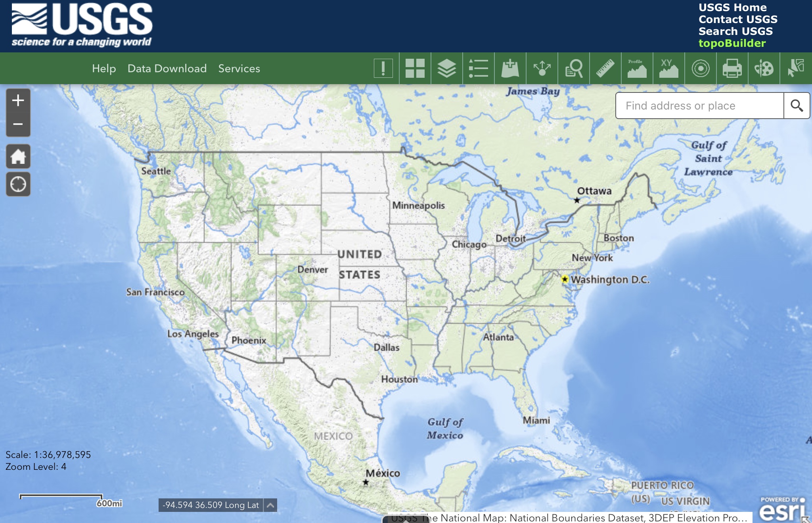The width and height of the screenshot is (812, 523).
Task: Zoom out with the minus button
Action: click(18, 124)
